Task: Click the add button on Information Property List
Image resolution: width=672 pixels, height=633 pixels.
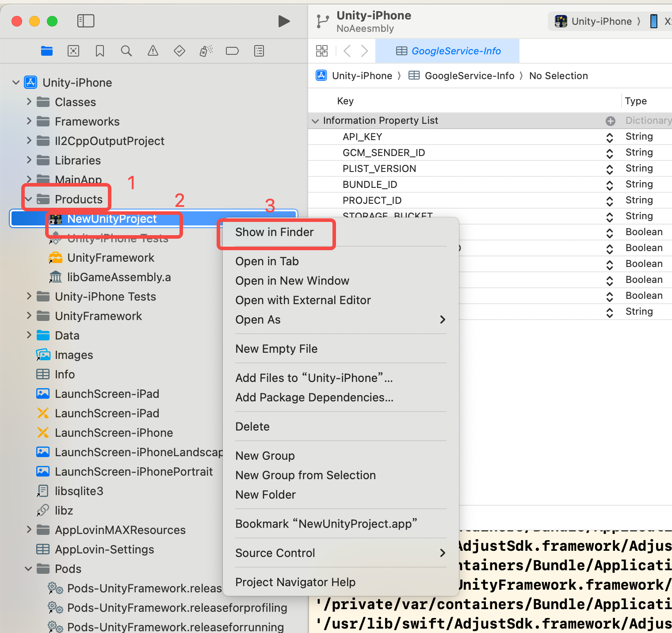Action: point(611,121)
